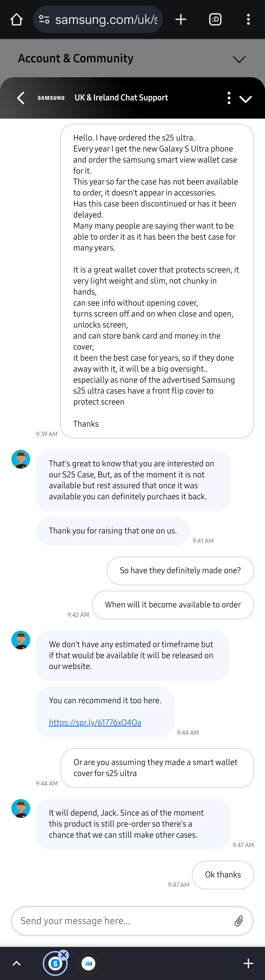Tap the back arrow in the chat header
265x980 pixels.
point(21,98)
